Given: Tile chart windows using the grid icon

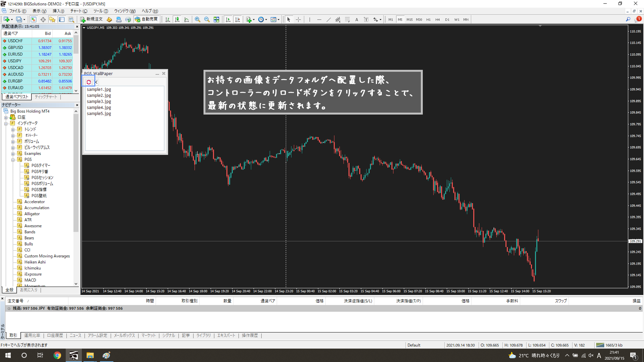Looking at the screenshot, I should [x=216, y=20].
